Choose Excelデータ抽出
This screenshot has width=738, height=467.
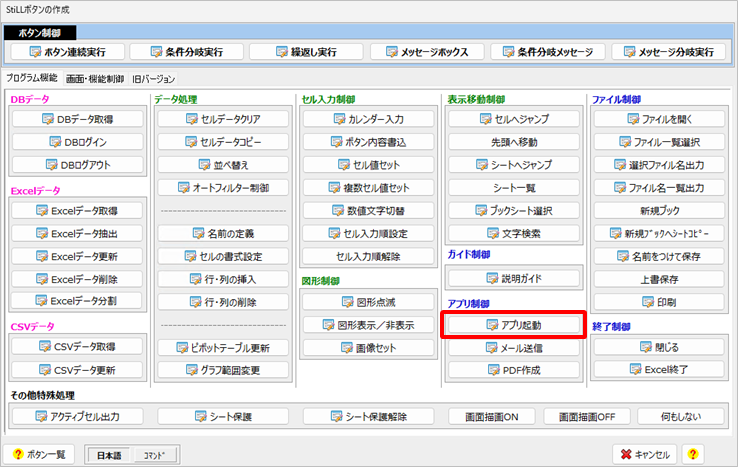click(78, 233)
